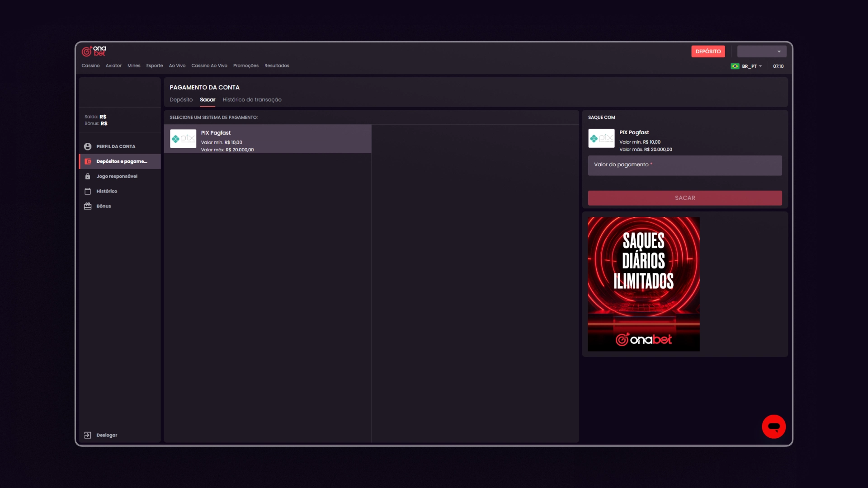Image resolution: width=868 pixels, height=488 pixels.
Task: Expand the user account dropdown
Action: (x=762, y=52)
